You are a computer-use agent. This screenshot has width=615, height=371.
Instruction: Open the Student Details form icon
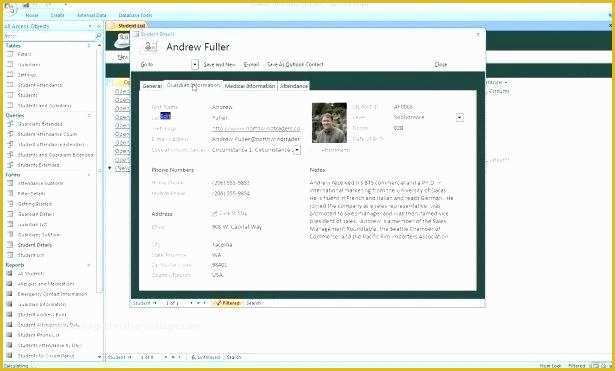click(x=11, y=245)
